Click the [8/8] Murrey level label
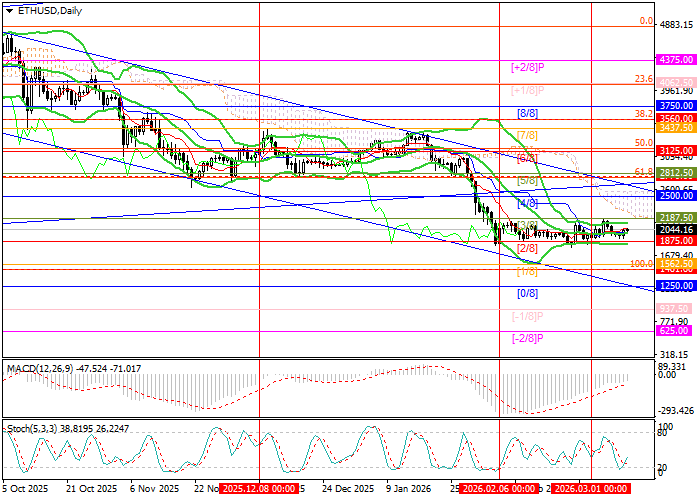 click(527, 113)
